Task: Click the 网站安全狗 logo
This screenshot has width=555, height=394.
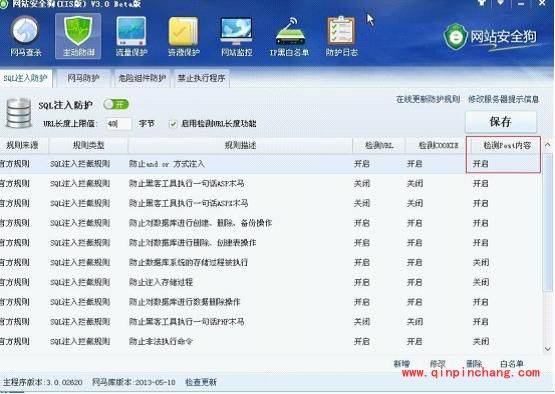Action: point(490,37)
